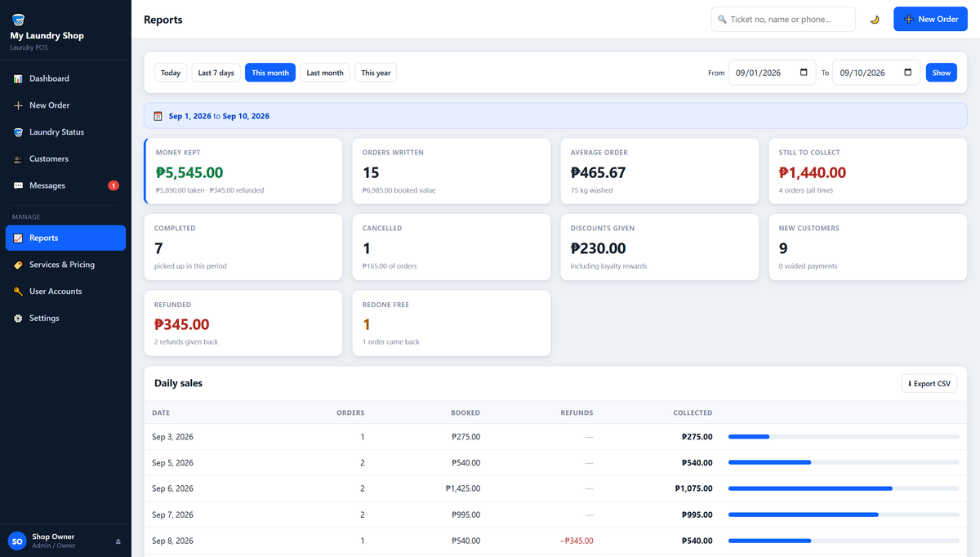Image resolution: width=980 pixels, height=557 pixels.
Task: Select the Last month filter
Action: (x=325, y=73)
